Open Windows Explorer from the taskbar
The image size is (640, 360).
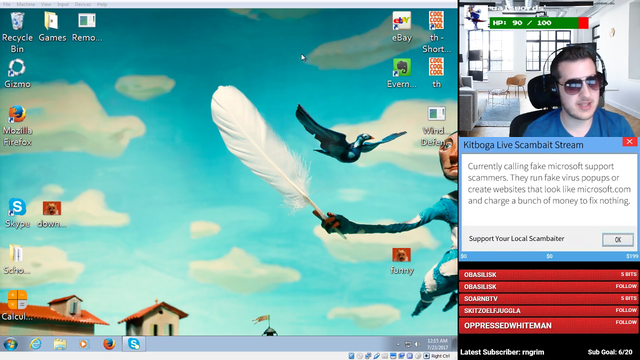60,344
